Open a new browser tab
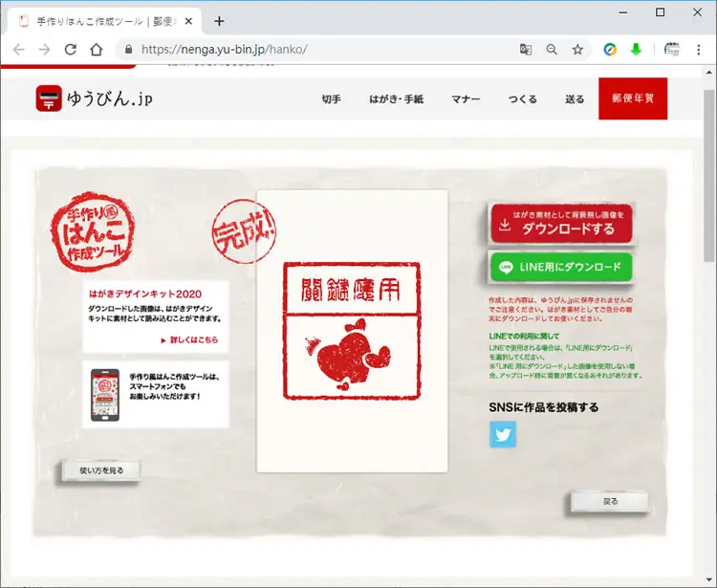The width and height of the screenshot is (717, 588). point(219,21)
